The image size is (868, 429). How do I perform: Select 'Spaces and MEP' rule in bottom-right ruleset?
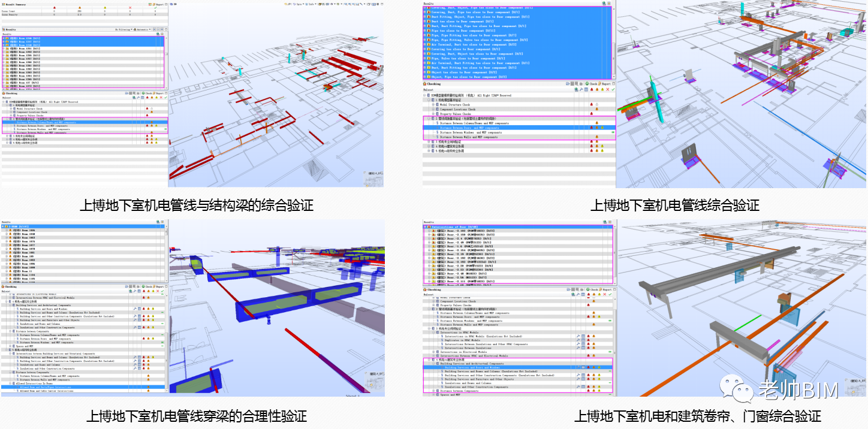[x=448, y=395]
